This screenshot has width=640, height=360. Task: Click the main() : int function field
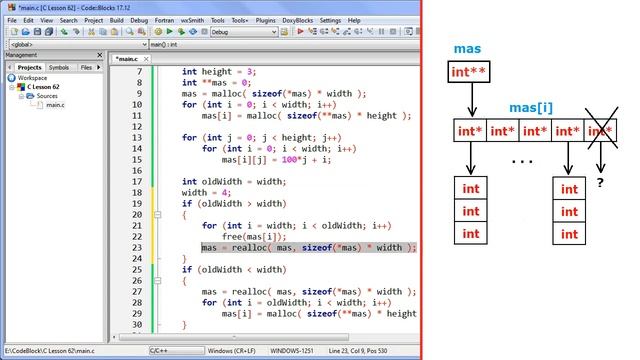coord(284,44)
